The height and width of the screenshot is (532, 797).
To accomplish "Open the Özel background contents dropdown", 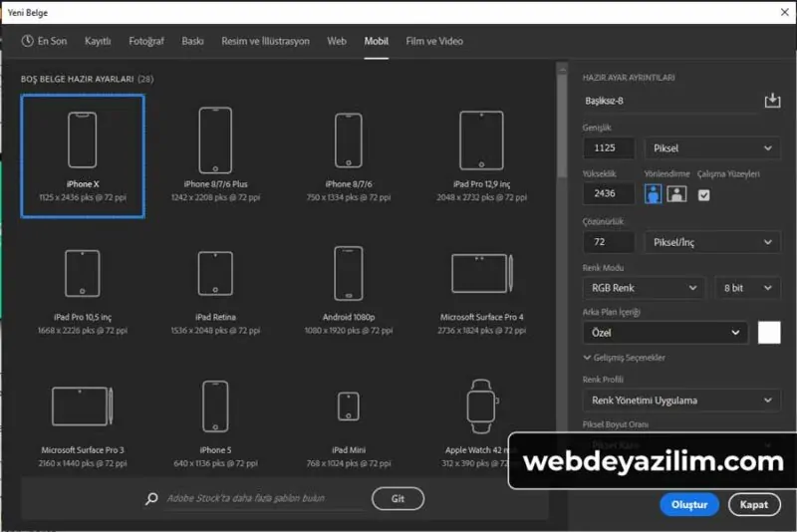I will coord(665,333).
